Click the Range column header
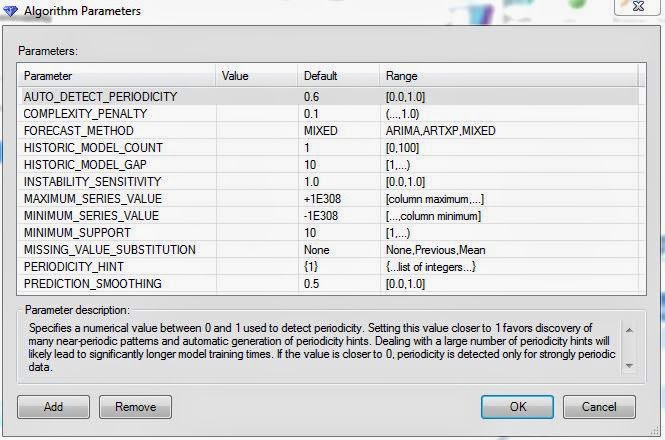This screenshot has height=440, width=665. click(509, 76)
